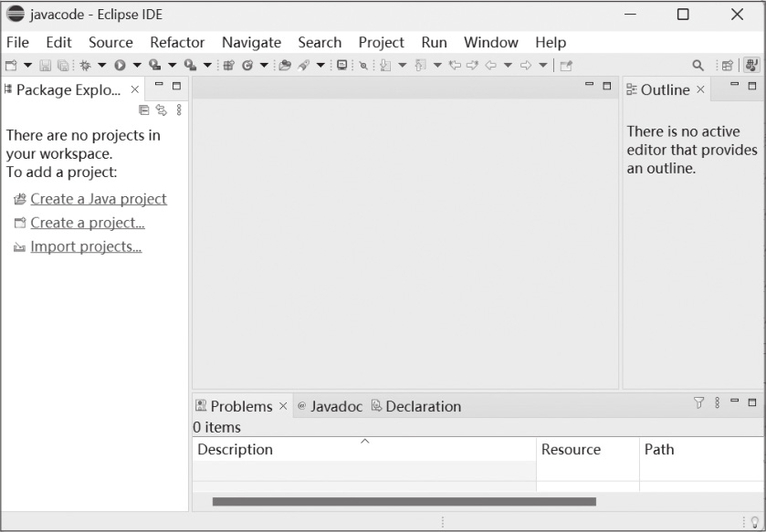Open the Navigate menu
This screenshot has width=766, height=532.
(x=252, y=43)
